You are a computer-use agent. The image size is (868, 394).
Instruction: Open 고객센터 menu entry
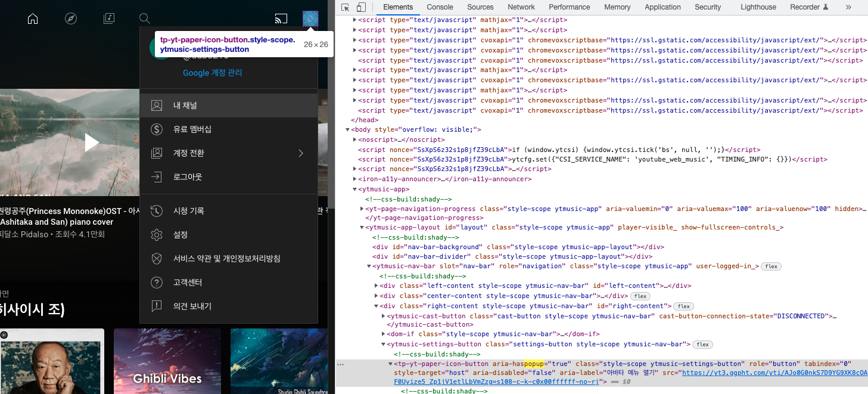pyautogui.click(x=229, y=283)
